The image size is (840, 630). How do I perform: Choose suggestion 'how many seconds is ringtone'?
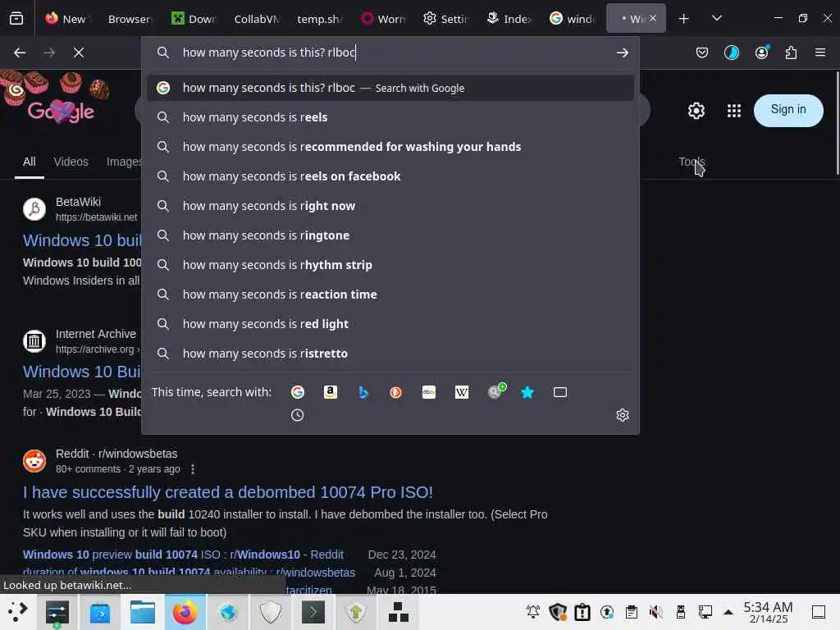click(390, 235)
